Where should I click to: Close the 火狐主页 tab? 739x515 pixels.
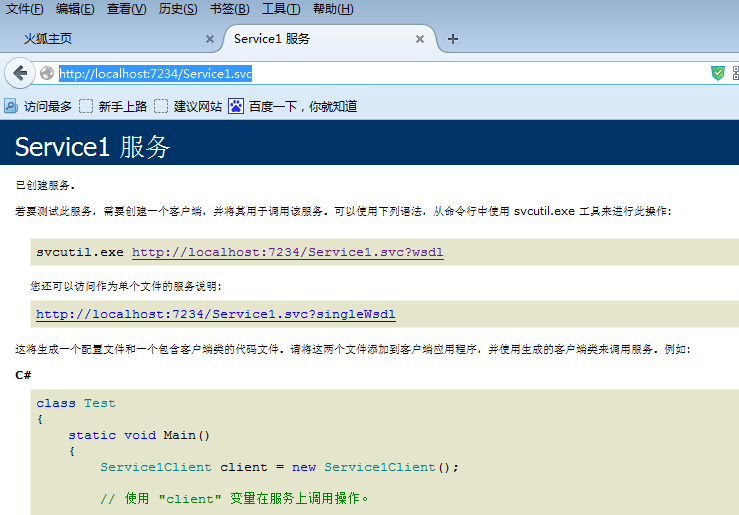point(210,39)
